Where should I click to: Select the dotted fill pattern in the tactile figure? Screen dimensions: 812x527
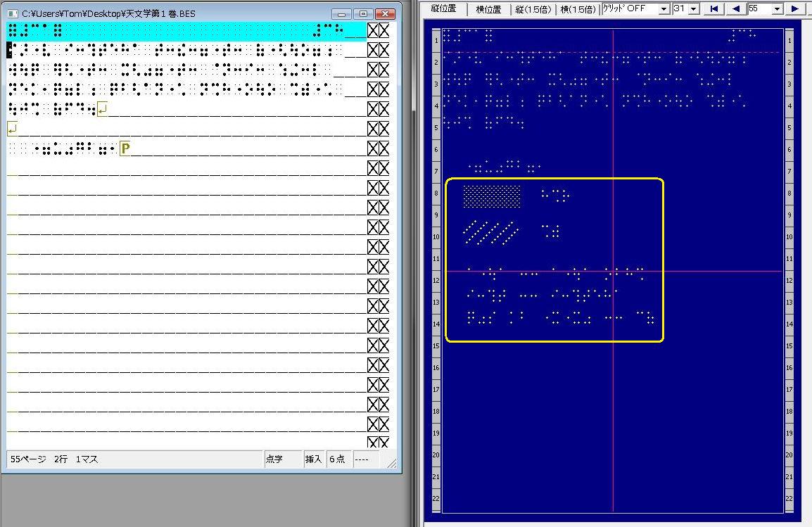point(492,197)
